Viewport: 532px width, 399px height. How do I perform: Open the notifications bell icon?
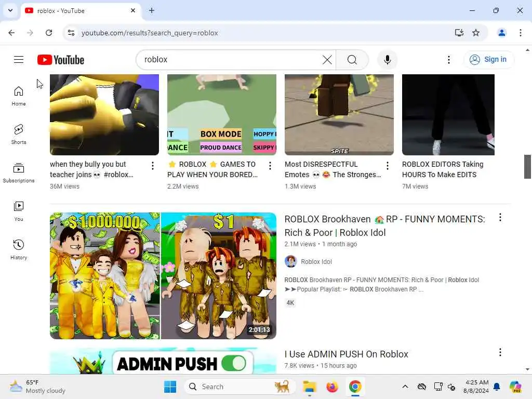(497, 387)
